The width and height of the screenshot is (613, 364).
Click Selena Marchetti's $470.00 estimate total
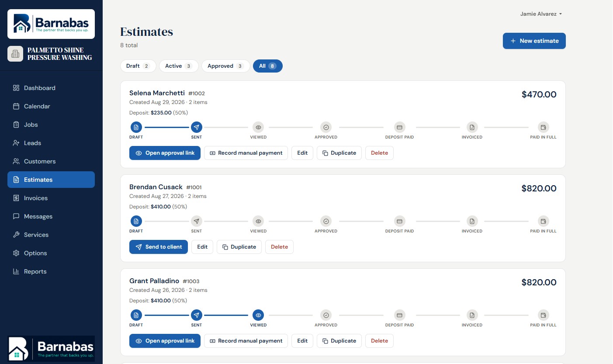pyautogui.click(x=539, y=94)
